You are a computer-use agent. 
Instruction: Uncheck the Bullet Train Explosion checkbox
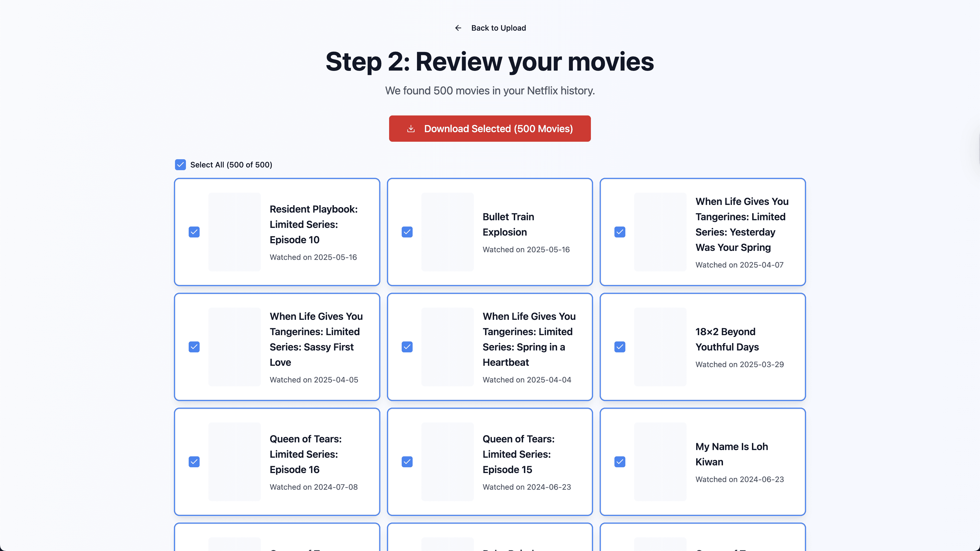tap(407, 232)
